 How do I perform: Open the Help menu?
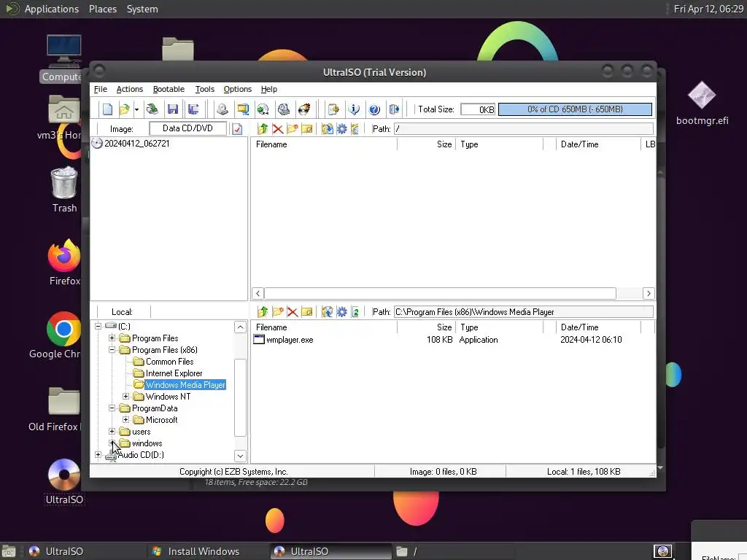[x=269, y=89]
